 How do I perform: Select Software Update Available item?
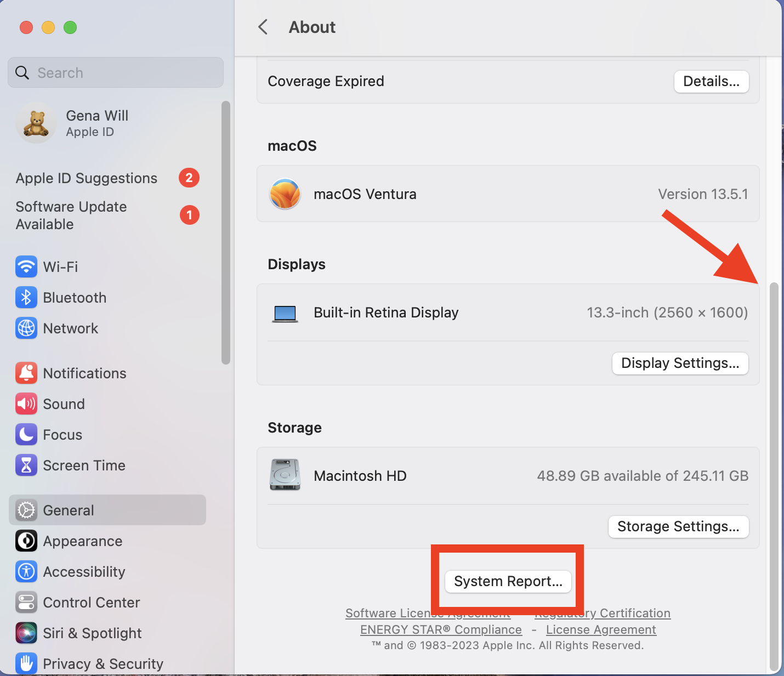click(x=107, y=215)
